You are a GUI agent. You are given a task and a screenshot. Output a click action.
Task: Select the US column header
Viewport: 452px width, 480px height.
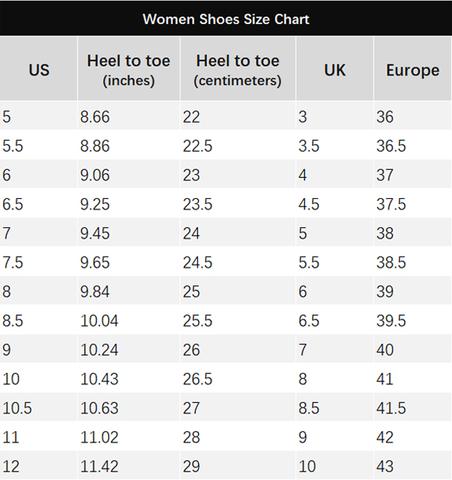[39, 69]
